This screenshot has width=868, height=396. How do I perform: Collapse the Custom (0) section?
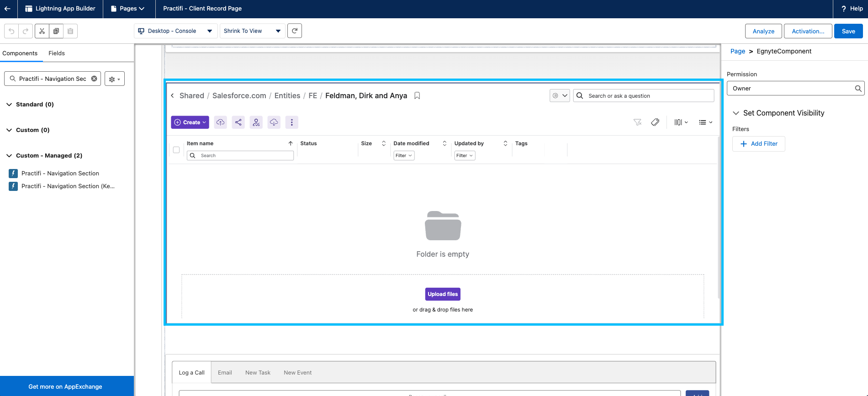pyautogui.click(x=9, y=130)
